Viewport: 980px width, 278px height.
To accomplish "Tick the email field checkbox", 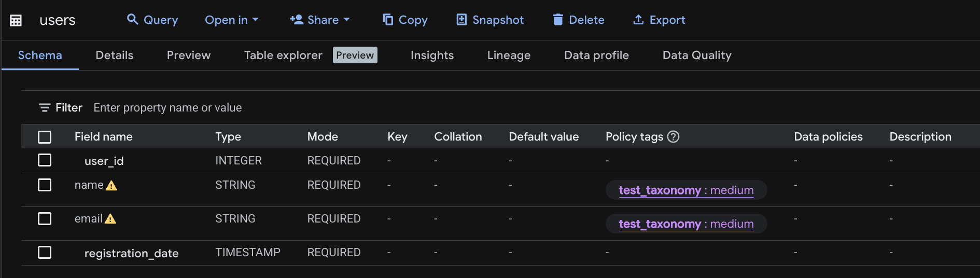I will point(45,219).
